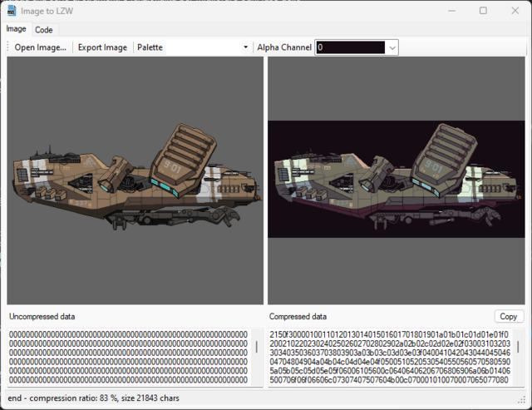The width and height of the screenshot is (532, 410).
Task: Click the Palette label in toolbar
Action: tap(150, 47)
